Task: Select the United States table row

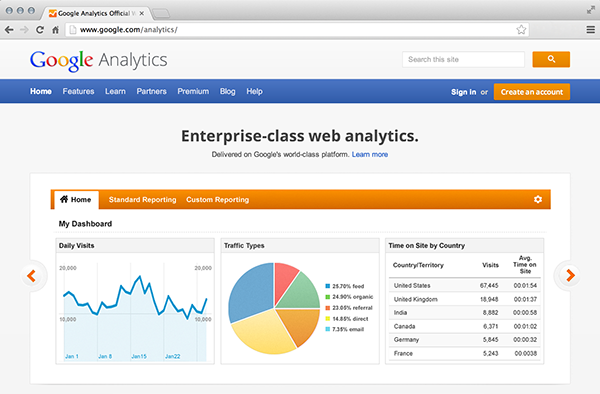Action: (x=465, y=285)
